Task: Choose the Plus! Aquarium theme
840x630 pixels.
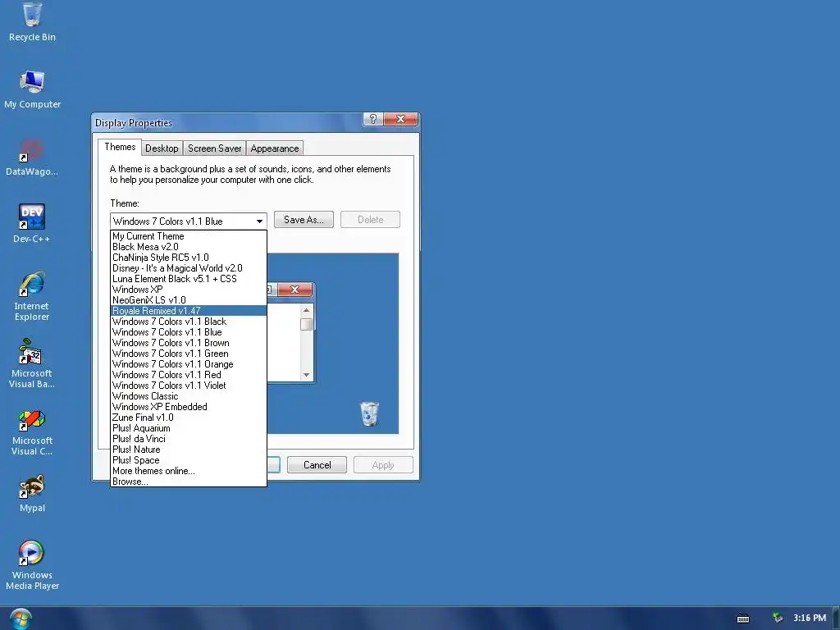Action: [189, 428]
